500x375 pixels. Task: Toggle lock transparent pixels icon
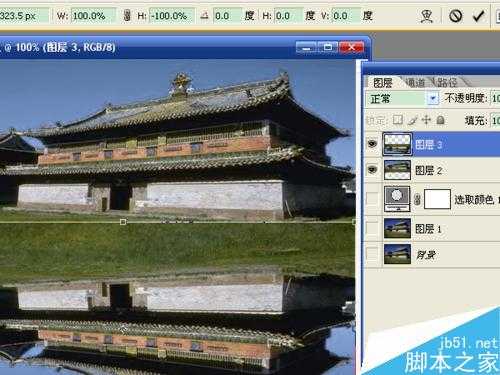click(398, 120)
